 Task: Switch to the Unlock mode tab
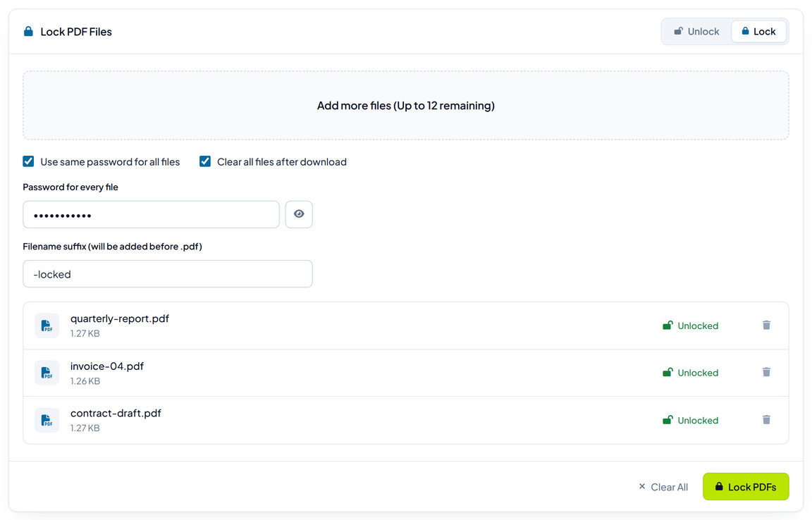696,32
